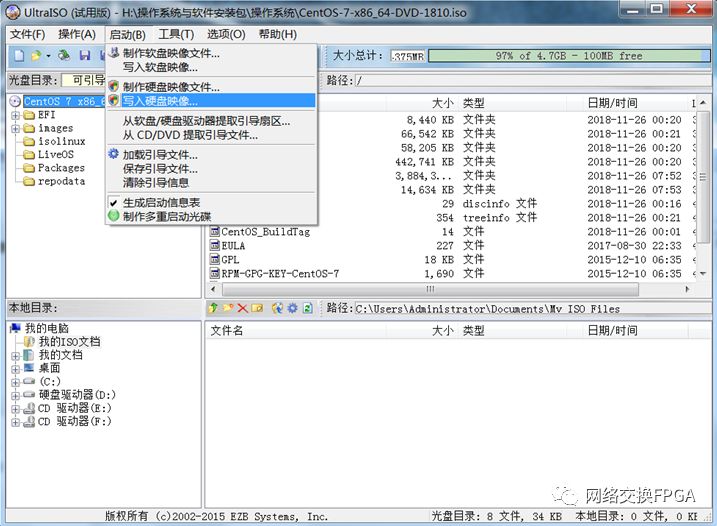Click the local New folder icon
The width and height of the screenshot is (717, 526).
[228, 308]
